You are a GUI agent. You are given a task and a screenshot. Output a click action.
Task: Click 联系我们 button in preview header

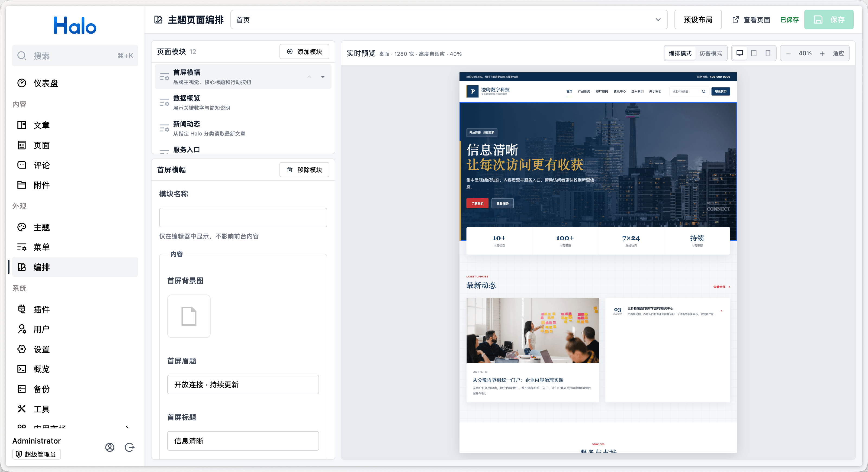721,91
